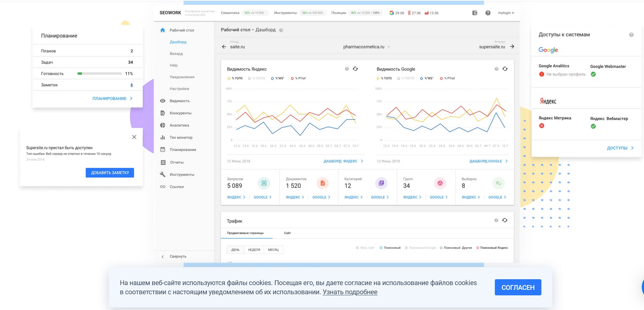
Task: Collapse sidebar with Свернуть
Action: 174,257
